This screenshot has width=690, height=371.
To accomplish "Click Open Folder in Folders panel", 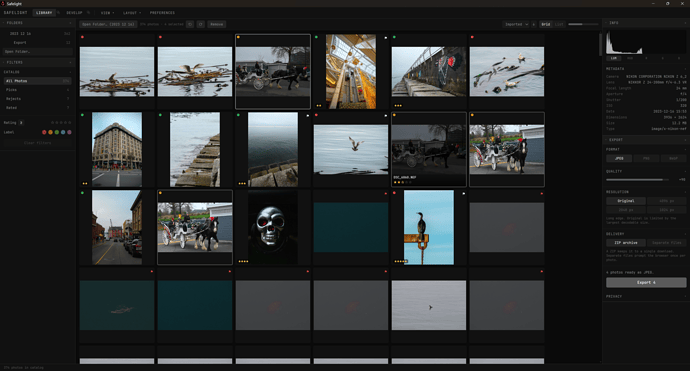I will pos(38,51).
